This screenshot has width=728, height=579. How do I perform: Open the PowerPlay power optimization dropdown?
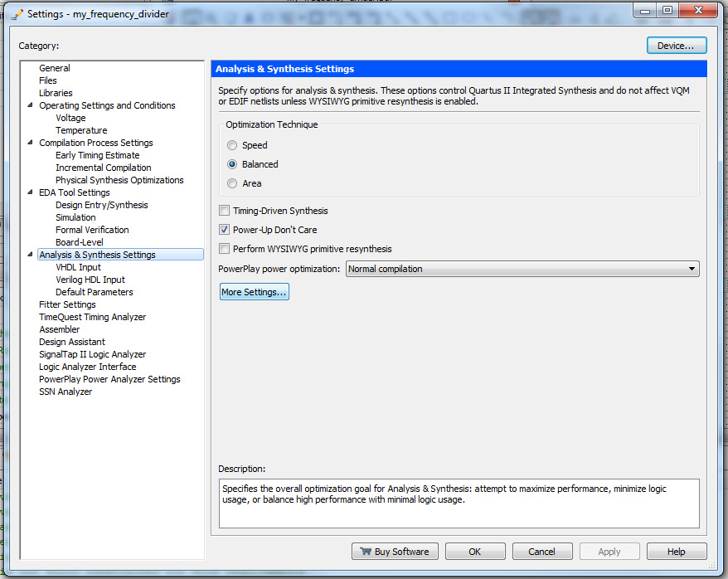tap(522, 269)
